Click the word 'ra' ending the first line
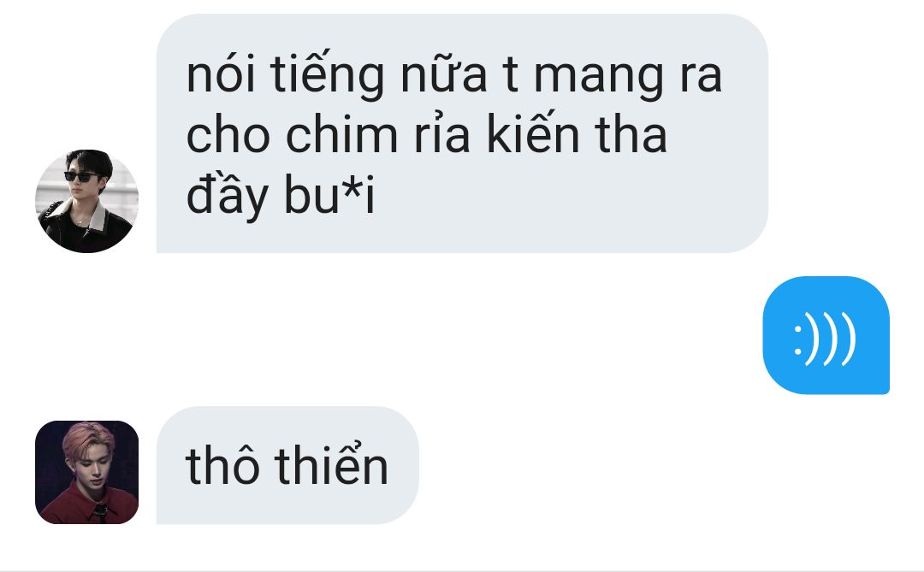Image resolution: width=924 pixels, height=572 pixels. pyautogui.click(x=701, y=77)
